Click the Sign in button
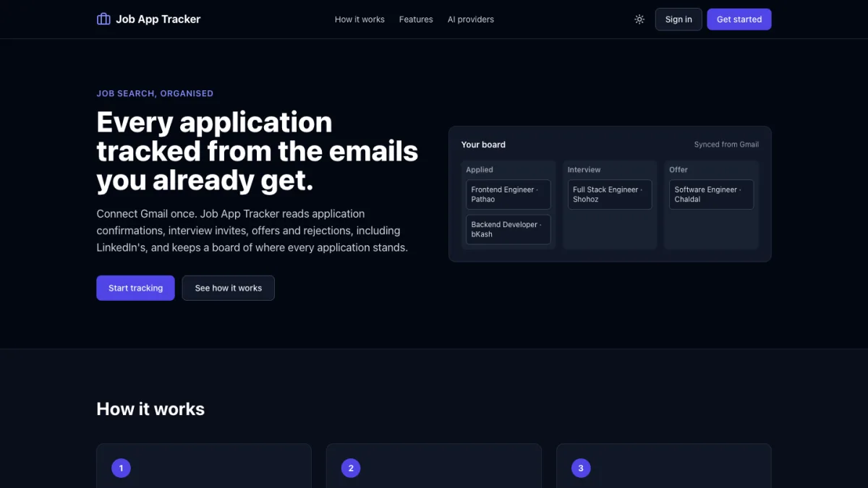This screenshot has width=868, height=488. point(678,20)
